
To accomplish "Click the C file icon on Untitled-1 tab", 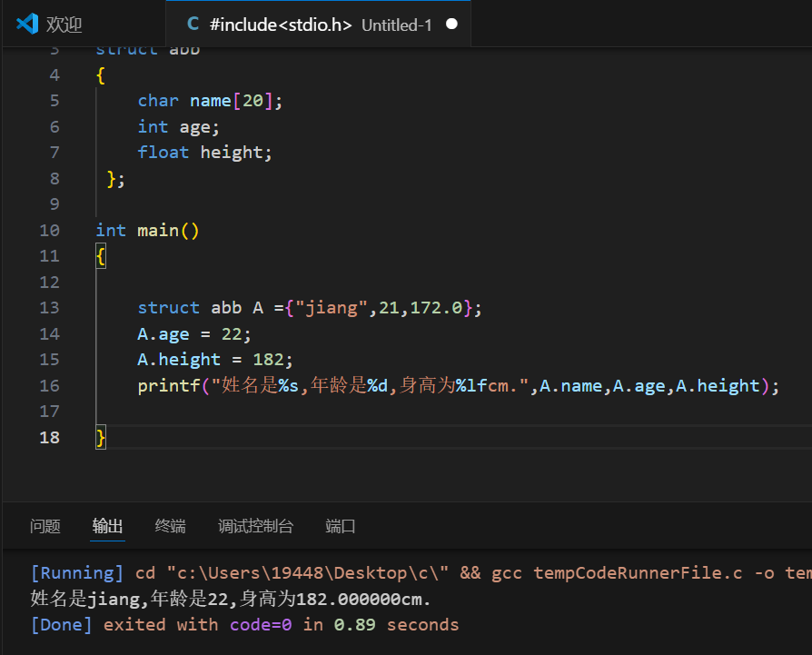I will pos(193,24).
